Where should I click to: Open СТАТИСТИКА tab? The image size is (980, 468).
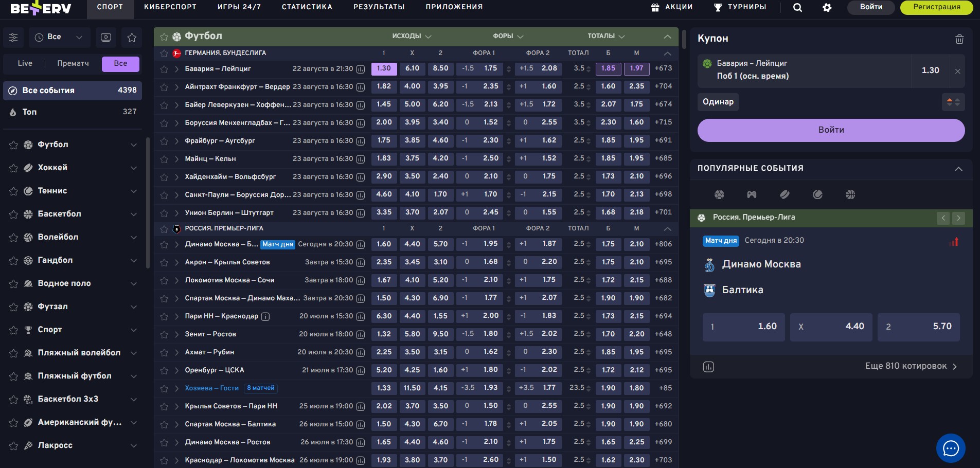[x=307, y=7]
